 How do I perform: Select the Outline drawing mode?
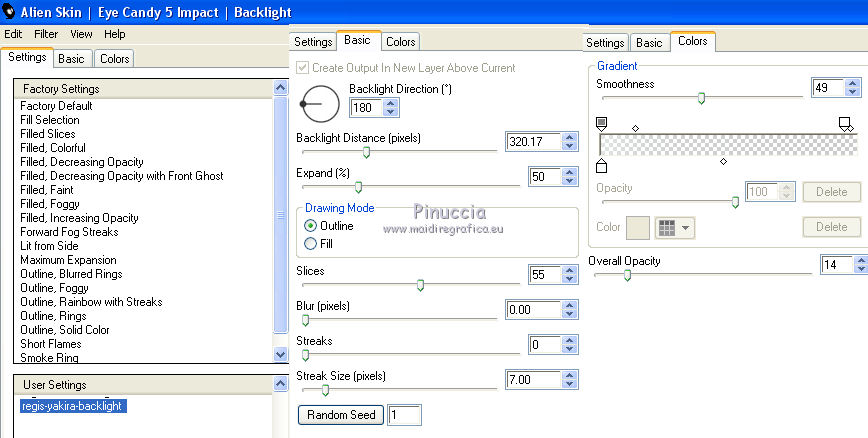tap(311, 226)
